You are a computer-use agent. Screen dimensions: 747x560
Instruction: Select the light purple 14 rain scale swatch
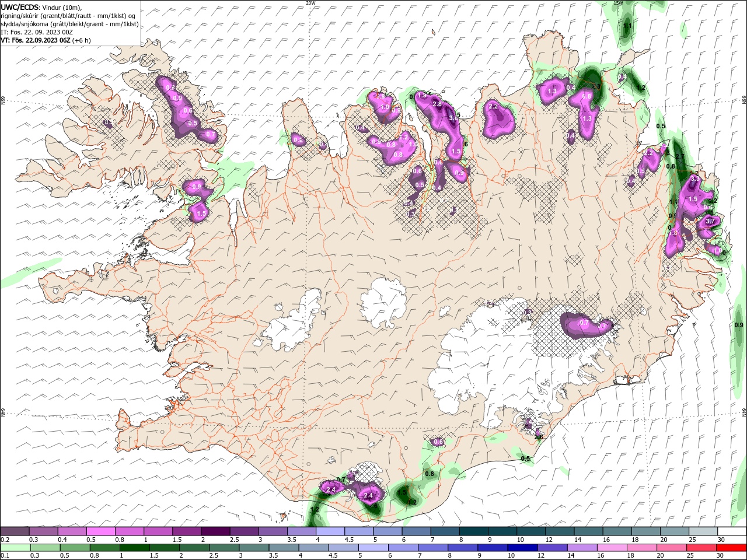(x=582, y=548)
